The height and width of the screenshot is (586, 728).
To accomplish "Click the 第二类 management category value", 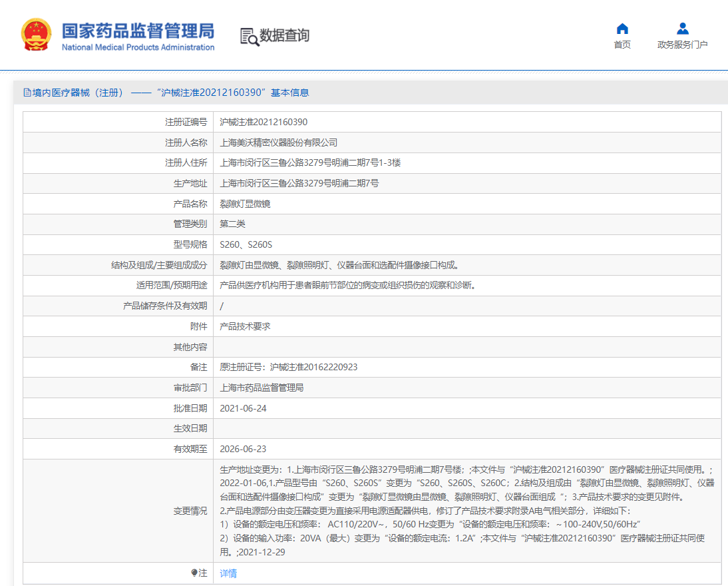I will pyautogui.click(x=232, y=224).
